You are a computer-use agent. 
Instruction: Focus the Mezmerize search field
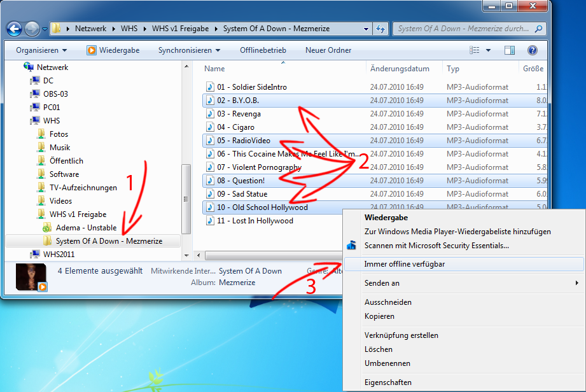click(x=470, y=29)
